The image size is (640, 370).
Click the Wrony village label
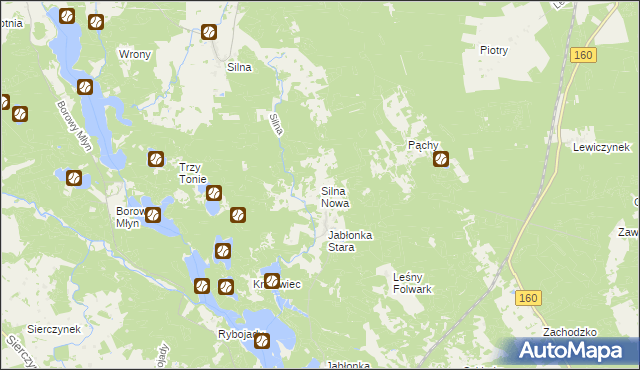pyautogui.click(x=135, y=54)
